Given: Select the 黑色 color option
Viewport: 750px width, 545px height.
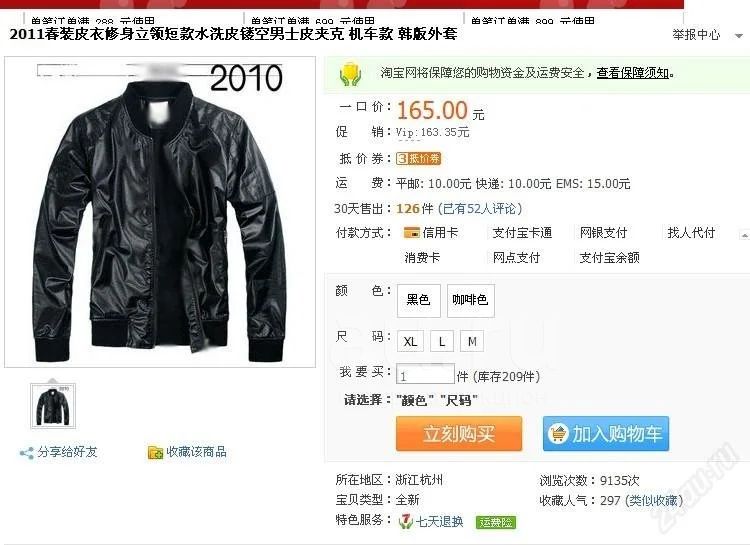Looking at the screenshot, I should (x=419, y=300).
